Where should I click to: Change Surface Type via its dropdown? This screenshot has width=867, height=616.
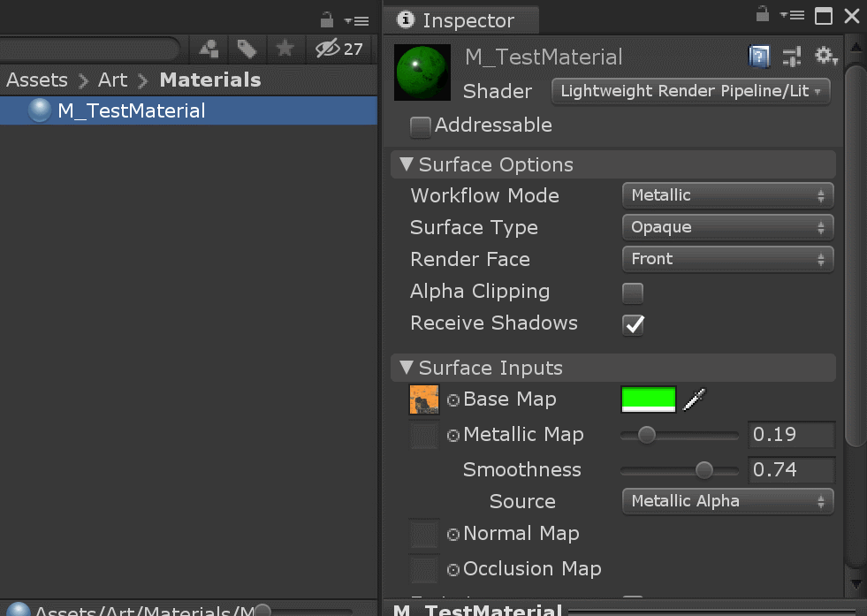[726, 226]
